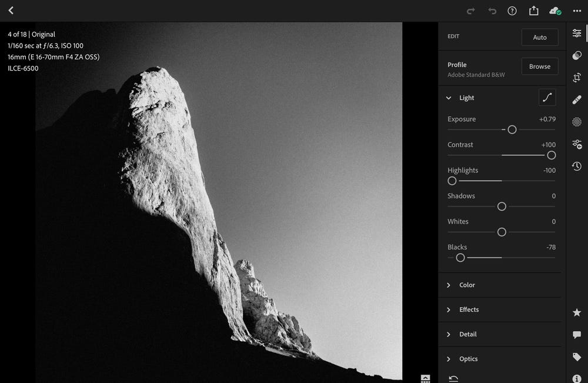
Task: Click the Auto button
Action: (x=540, y=37)
